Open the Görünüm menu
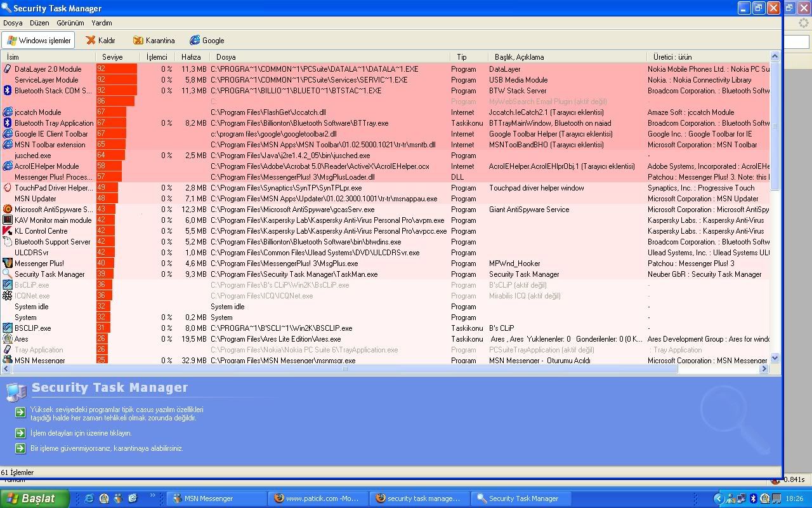This screenshot has width=812, height=508. click(x=70, y=23)
